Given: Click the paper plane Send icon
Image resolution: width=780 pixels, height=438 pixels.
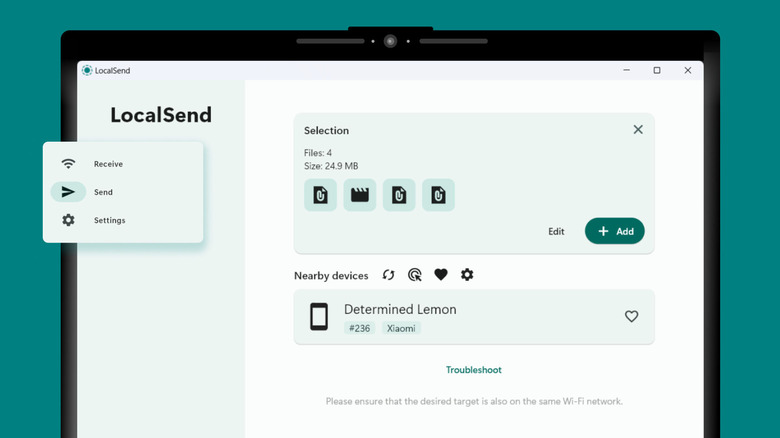Looking at the screenshot, I should [x=68, y=192].
